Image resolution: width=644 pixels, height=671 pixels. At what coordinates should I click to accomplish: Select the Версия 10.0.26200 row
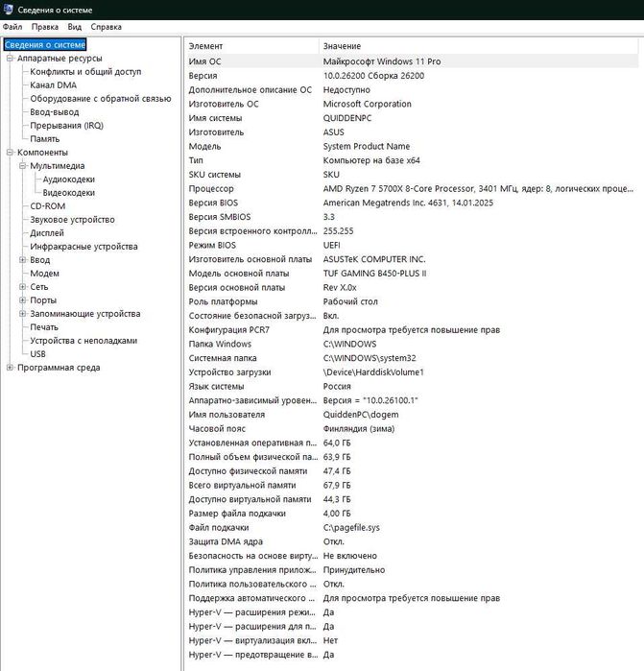412,76
